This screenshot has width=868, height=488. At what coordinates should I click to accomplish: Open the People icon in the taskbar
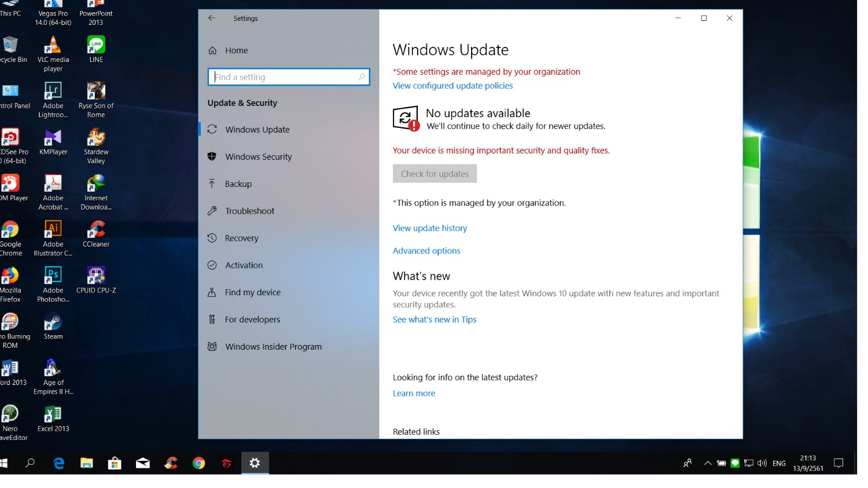[x=687, y=463]
